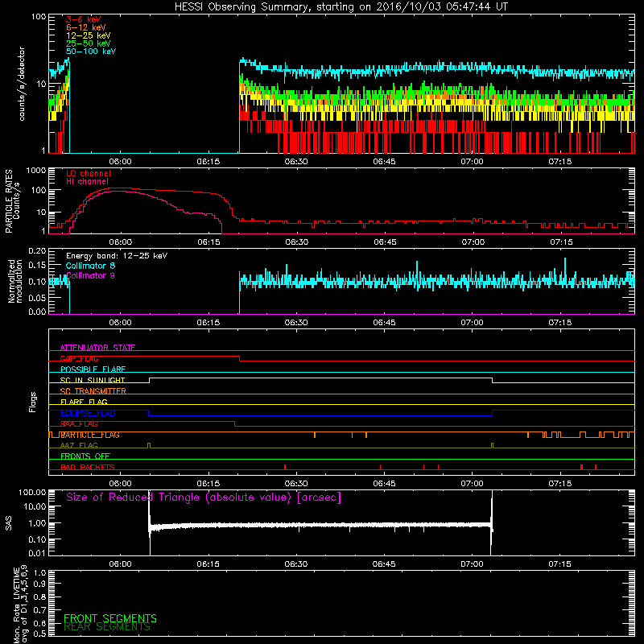Screen dimensions: 644x644
Task: Click the POSSIBLE_FLARE flag label
Action: click(93, 369)
